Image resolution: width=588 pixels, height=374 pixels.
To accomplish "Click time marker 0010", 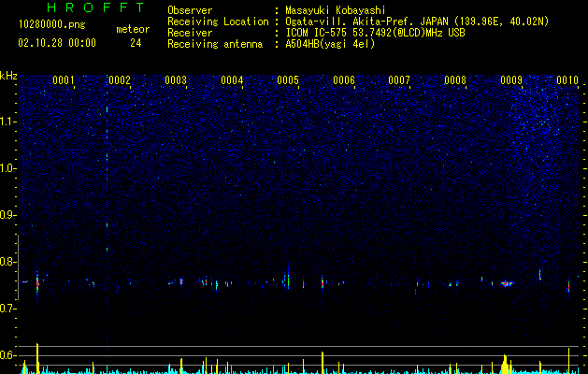I will tap(567, 79).
